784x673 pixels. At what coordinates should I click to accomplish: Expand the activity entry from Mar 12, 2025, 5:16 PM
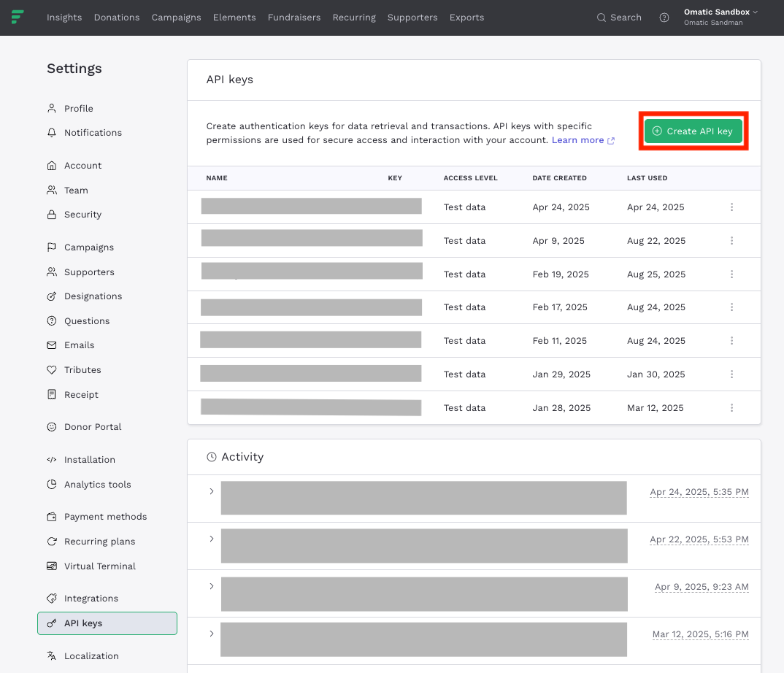point(212,634)
